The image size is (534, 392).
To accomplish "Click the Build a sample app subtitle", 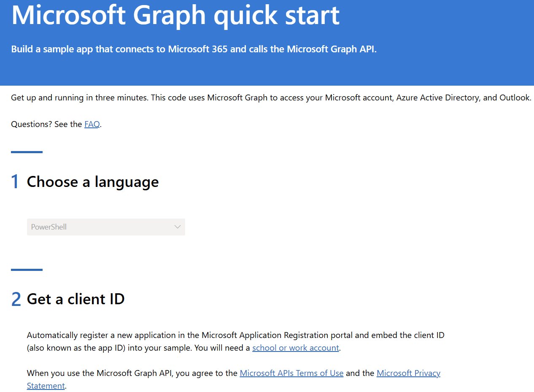I will click(194, 49).
